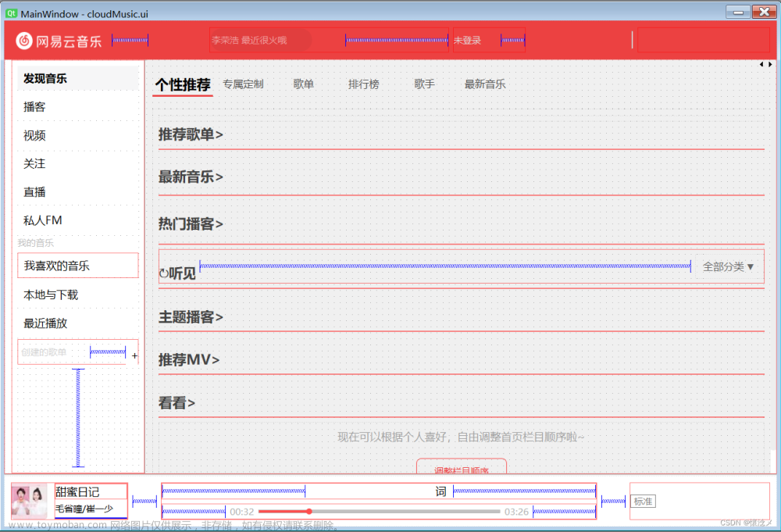Switch to the 歌手 tab
The height and width of the screenshot is (532, 781).
pos(424,84)
